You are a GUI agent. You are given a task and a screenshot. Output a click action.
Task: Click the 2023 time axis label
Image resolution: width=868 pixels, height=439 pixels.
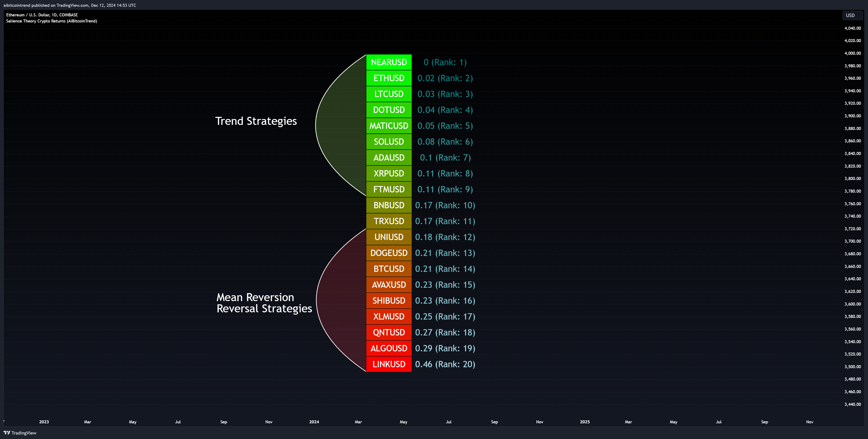[x=44, y=422]
